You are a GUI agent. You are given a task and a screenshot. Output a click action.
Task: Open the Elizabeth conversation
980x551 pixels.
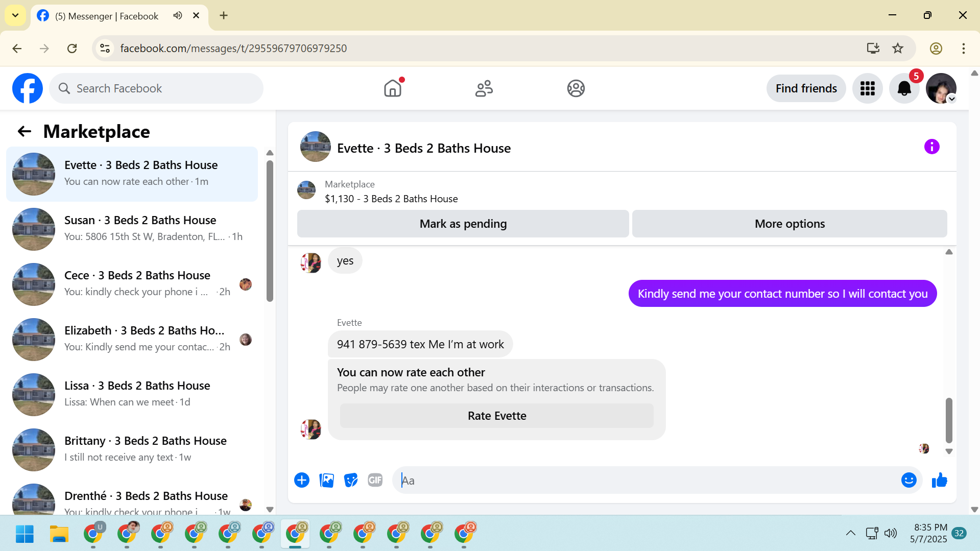tap(132, 340)
